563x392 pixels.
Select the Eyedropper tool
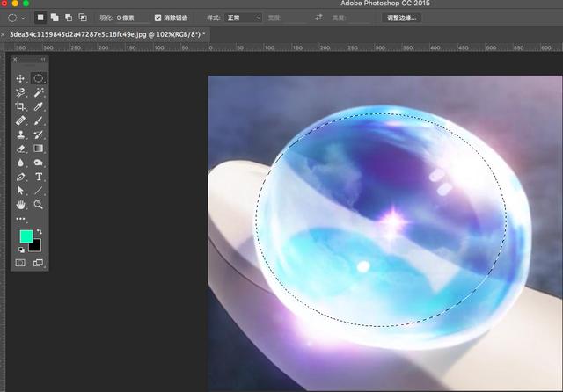38,106
